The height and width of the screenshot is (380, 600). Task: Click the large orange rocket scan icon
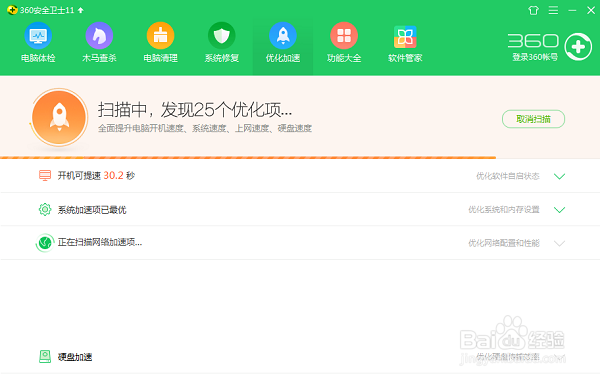pos(59,117)
